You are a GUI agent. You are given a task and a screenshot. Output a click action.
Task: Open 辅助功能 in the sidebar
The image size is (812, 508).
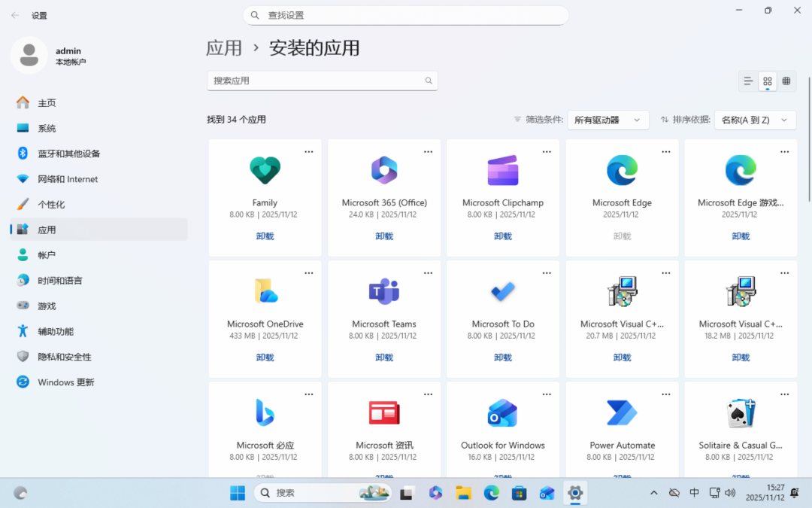click(x=98, y=331)
